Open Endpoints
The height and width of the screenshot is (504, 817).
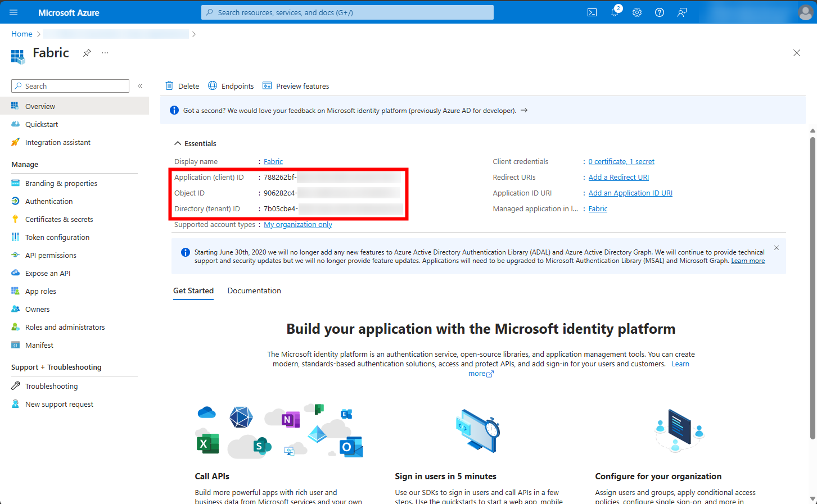(x=231, y=86)
